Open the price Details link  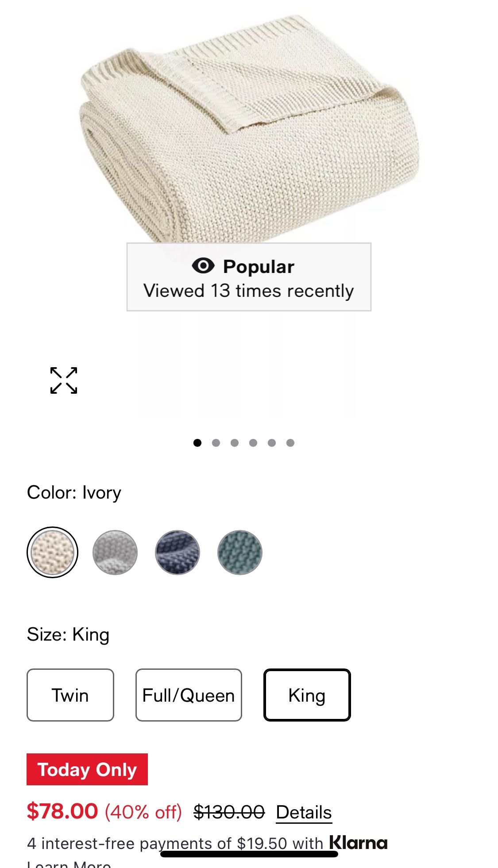(304, 812)
